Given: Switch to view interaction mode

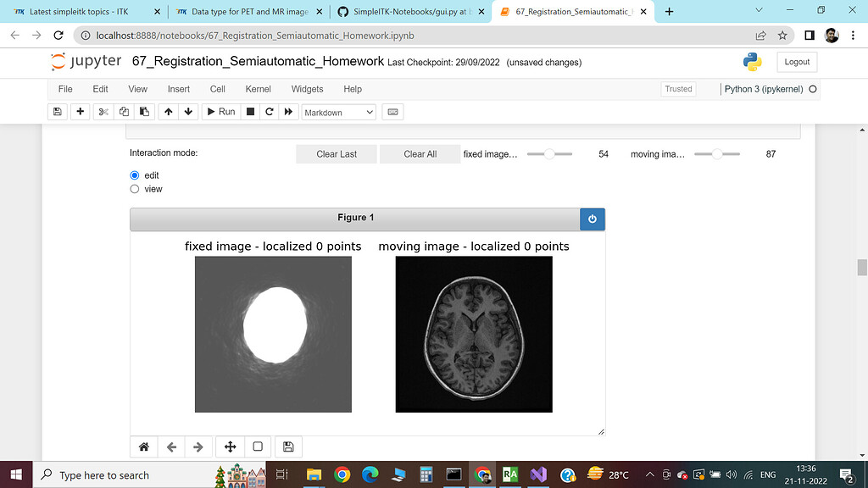Looking at the screenshot, I should [x=134, y=189].
